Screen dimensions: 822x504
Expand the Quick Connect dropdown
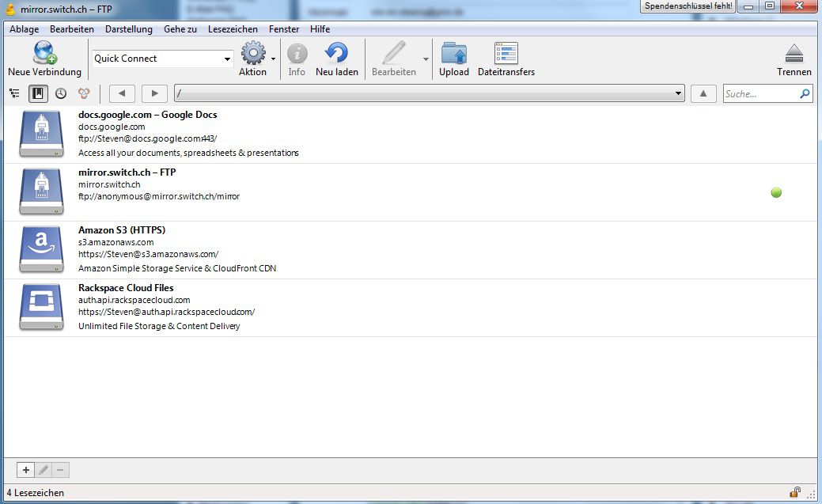227,59
